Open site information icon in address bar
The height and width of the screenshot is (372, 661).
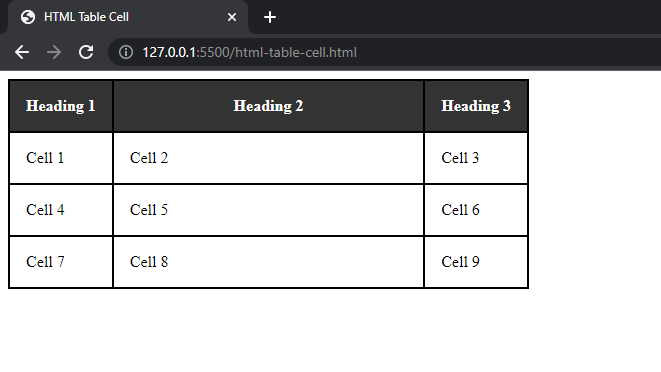(126, 52)
